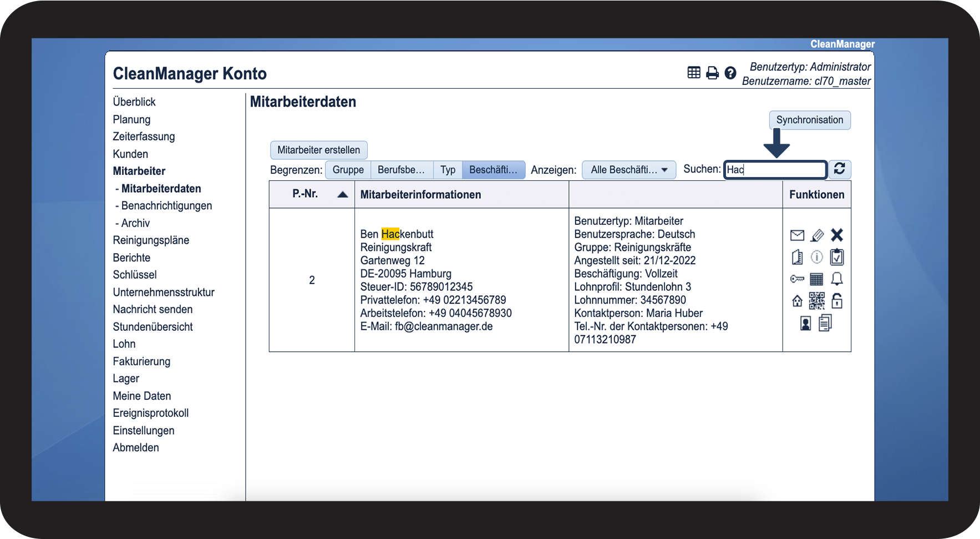Open Fakturierung in the sidebar
Screen dimensions: 980x539
click(141, 361)
